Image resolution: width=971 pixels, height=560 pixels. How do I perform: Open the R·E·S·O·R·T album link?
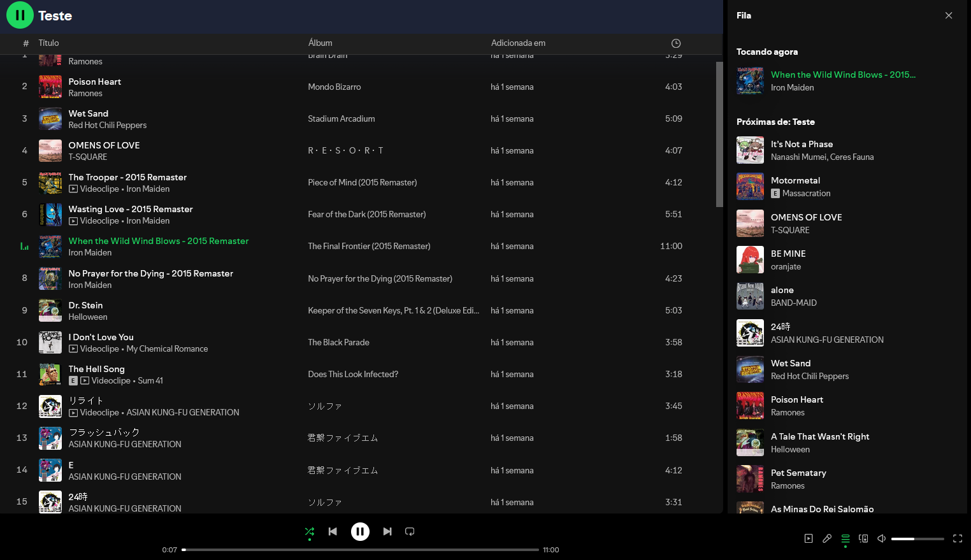click(x=346, y=150)
